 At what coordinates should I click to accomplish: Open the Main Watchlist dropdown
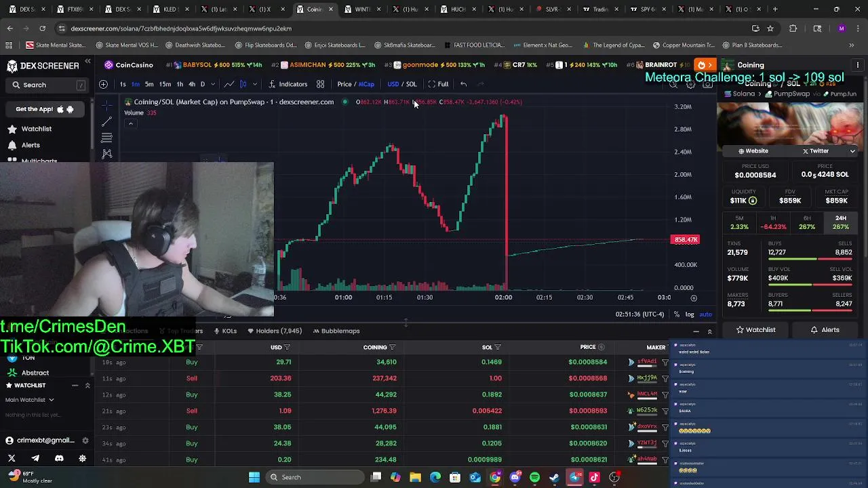(x=30, y=400)
